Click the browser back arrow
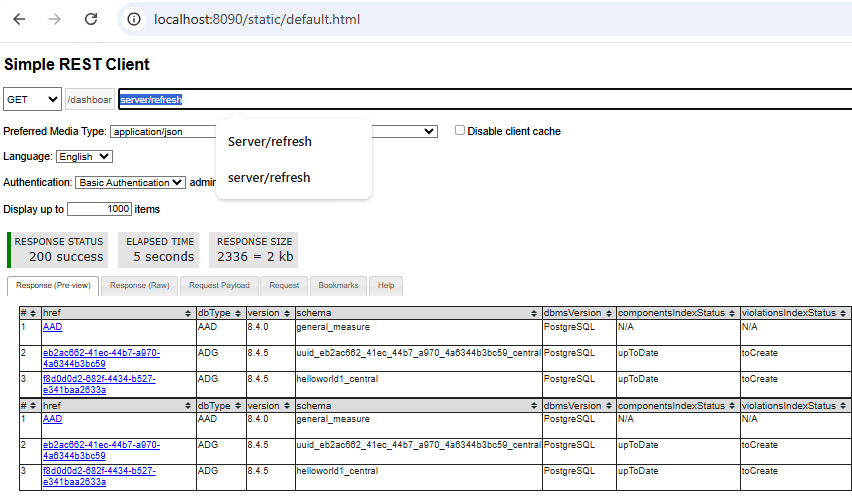Screen dimensions: 852x496 pyautogui.click(x=19, y=19)
